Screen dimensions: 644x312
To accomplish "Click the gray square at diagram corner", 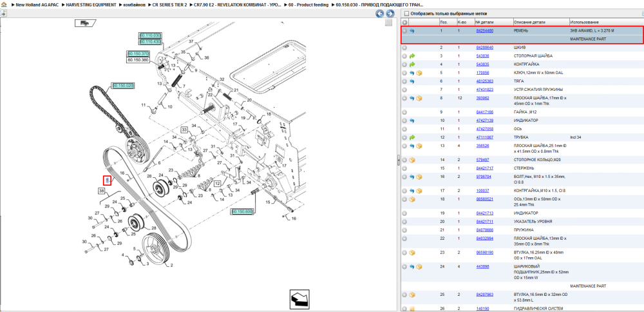I will point(388,23).
